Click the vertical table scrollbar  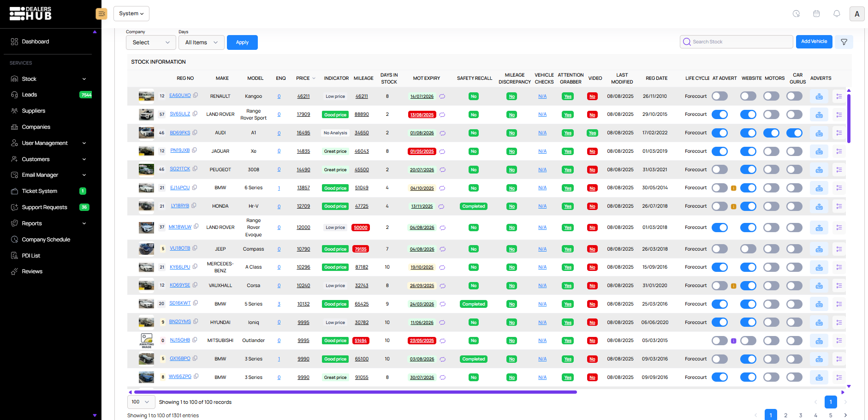(x=849, y=118)
